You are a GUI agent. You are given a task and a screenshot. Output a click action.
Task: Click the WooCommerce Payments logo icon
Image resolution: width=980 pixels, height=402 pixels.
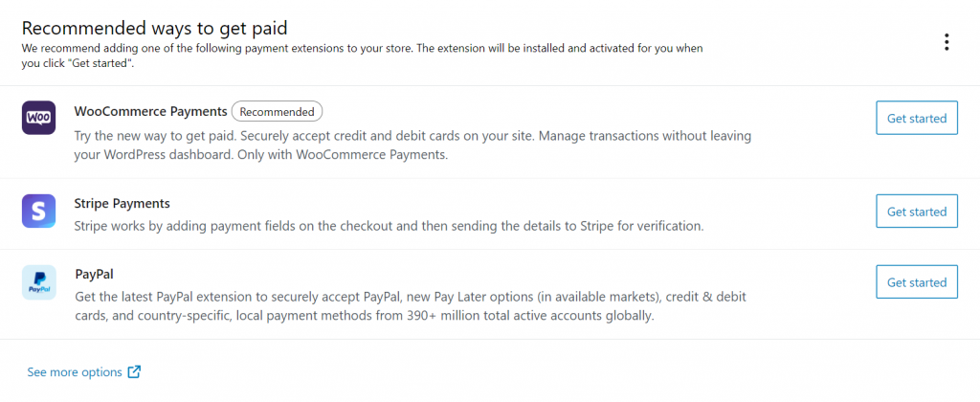38,119
